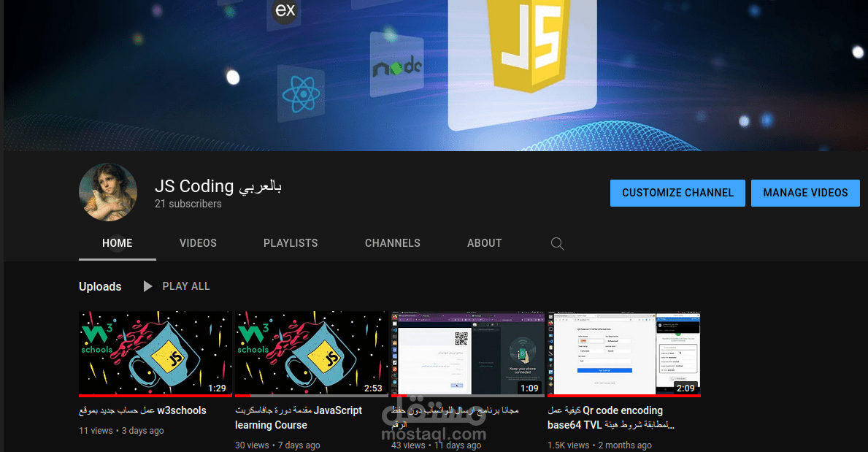Screen dimensions: 868x452
Task: Open the CHANNELS tab
Action: 393,243
